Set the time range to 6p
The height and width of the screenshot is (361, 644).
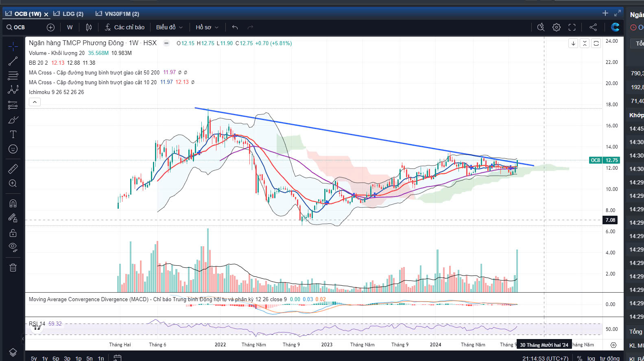pos(56,358)
